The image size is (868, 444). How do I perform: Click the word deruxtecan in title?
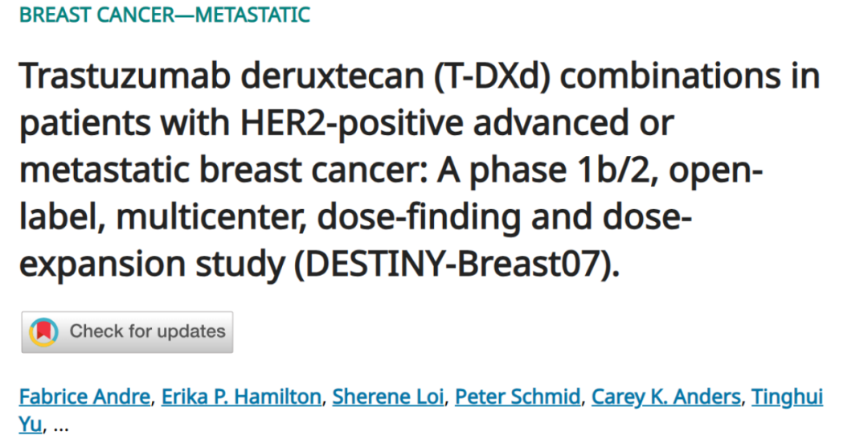click(332, 76)
